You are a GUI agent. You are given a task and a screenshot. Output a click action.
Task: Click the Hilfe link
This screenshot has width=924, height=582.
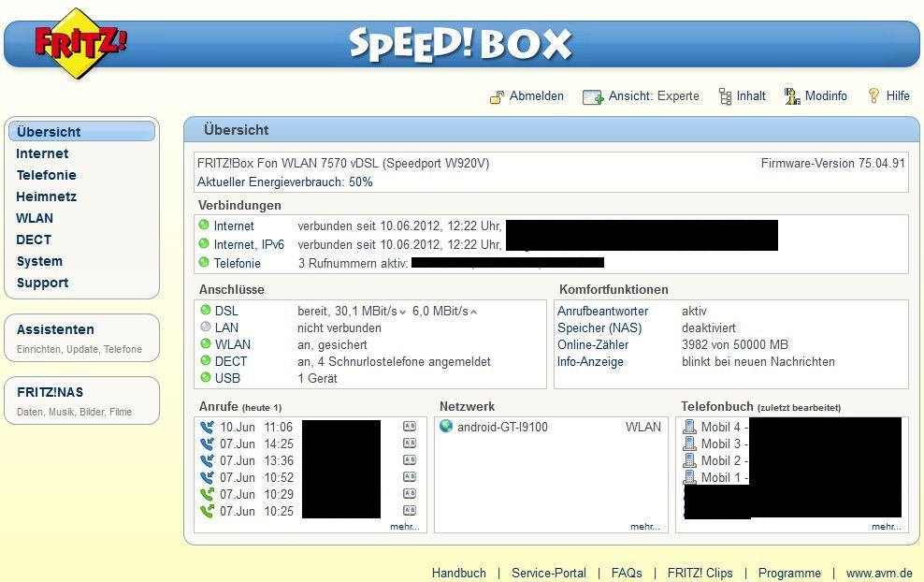[898, 96]
